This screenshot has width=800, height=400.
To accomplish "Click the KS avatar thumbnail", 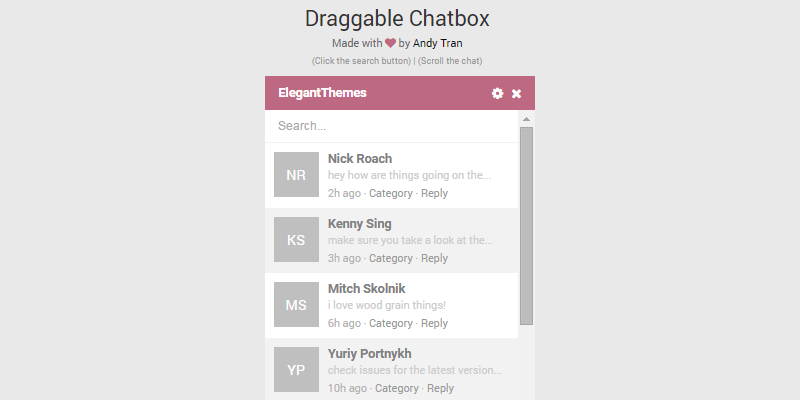I will [296, 240].
